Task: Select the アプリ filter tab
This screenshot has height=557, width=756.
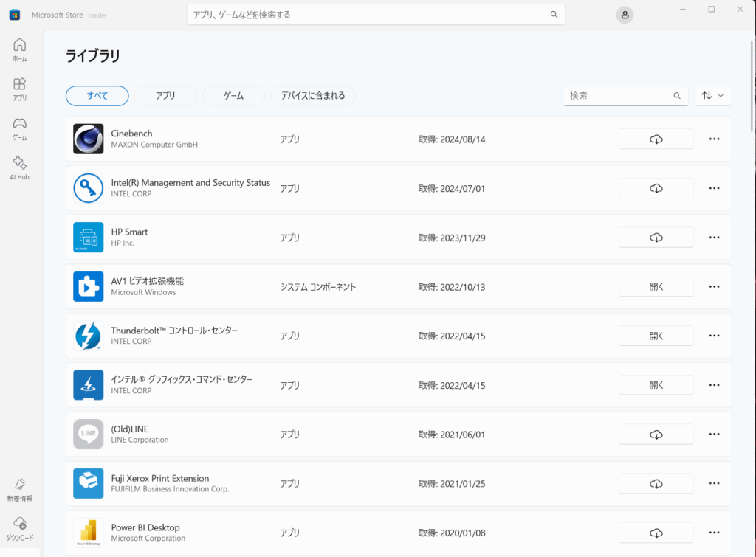Action: [165, 96]
